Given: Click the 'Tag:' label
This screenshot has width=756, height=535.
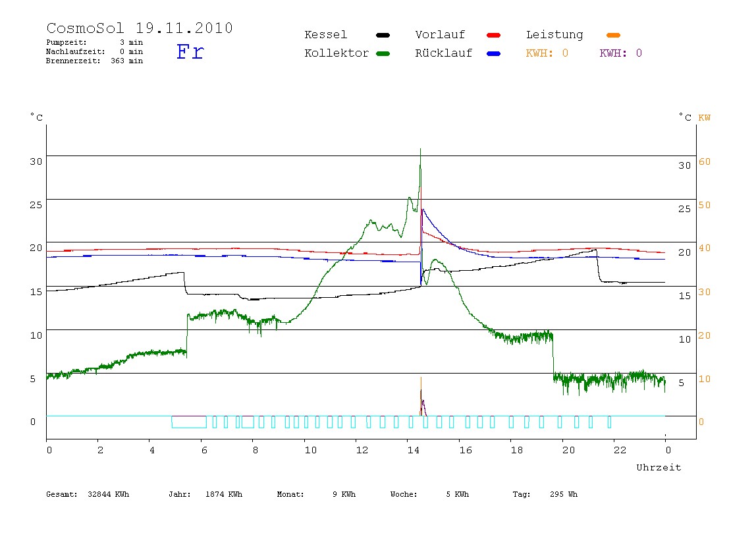Looking at the screenshot, I should tap(522, 494).
